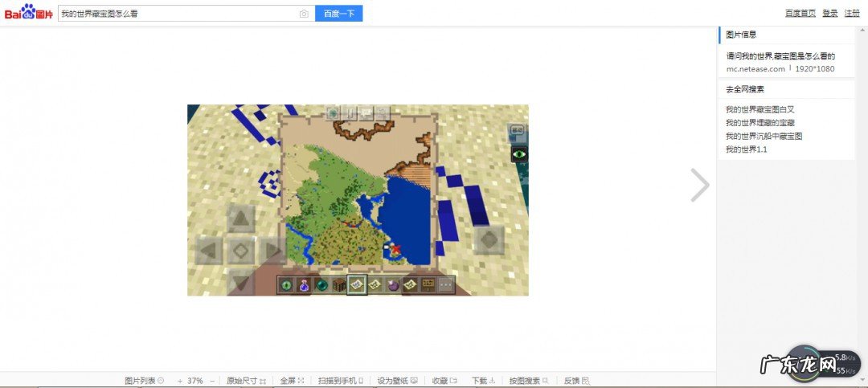Open source title 请问我的世界,藏宝图是怎么看的
Viewport: 868px width, 388px height.
point(780,56)
